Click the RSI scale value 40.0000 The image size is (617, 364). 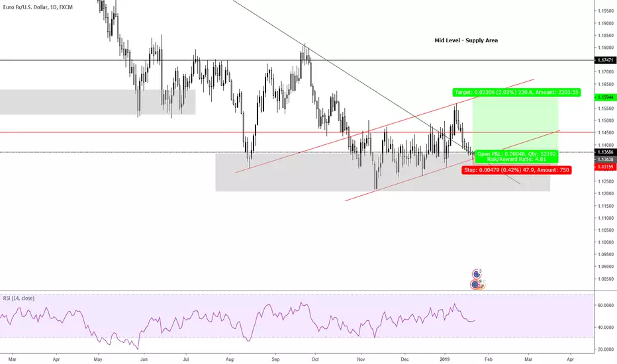606,328
